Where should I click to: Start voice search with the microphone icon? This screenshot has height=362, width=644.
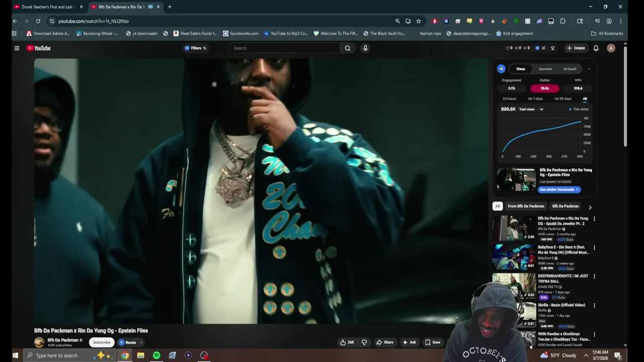[x=365, y=48]
